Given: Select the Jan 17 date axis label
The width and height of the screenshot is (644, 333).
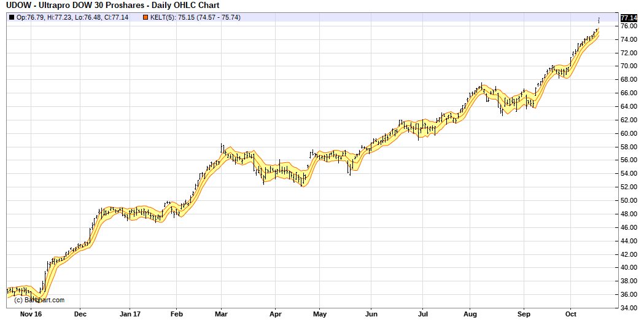Looking at the screenshot, I should pos(130,313).
